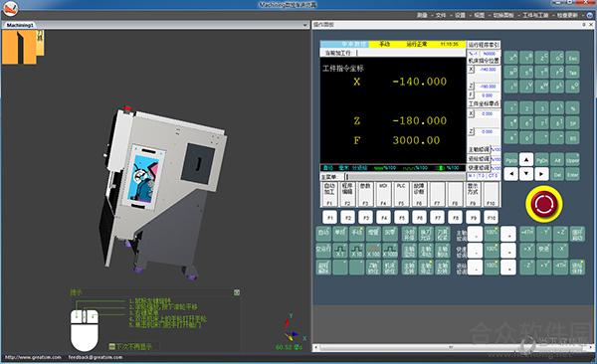The image size is (597, 364).
Task: Click the application logo icon
Action: [x=10, y=8]
